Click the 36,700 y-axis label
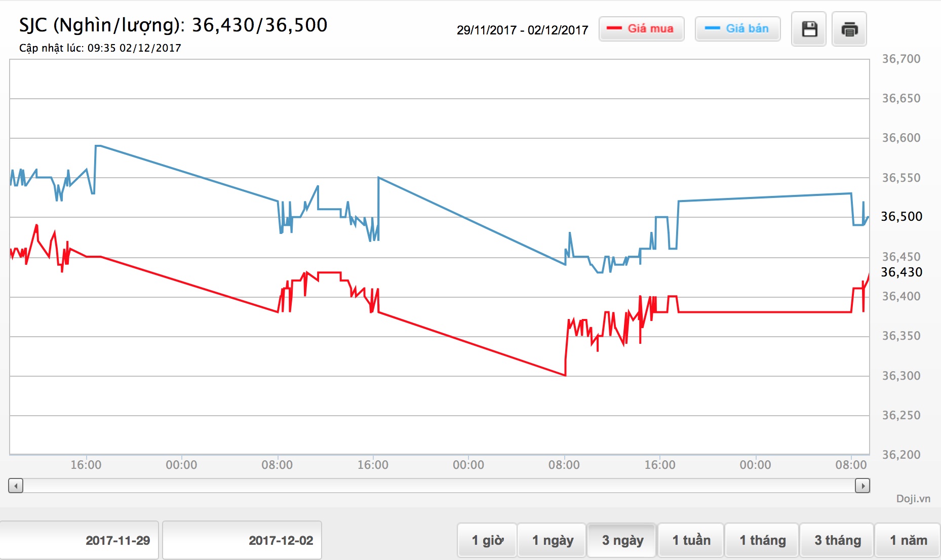 (901, 59)
